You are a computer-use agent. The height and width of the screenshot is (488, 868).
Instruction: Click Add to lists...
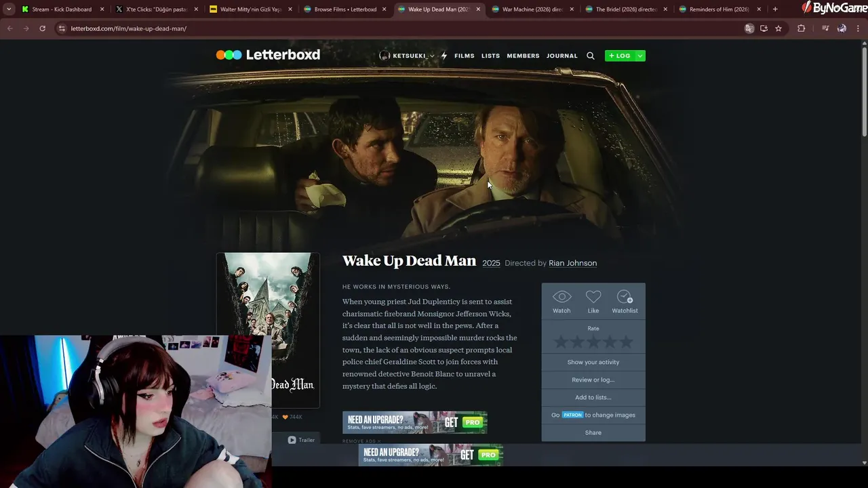[x=593, y=397]
